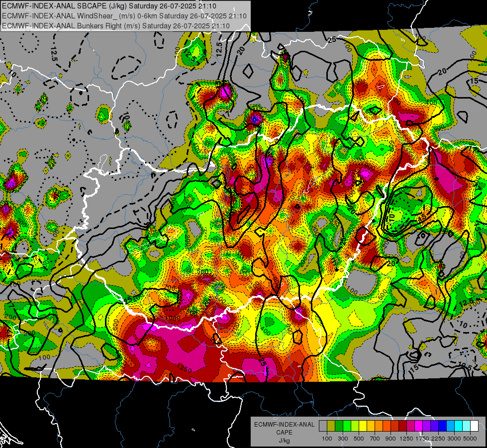
Task: Select the white legend color swatch
Action: pyautogui.click(x=474, y=426)
